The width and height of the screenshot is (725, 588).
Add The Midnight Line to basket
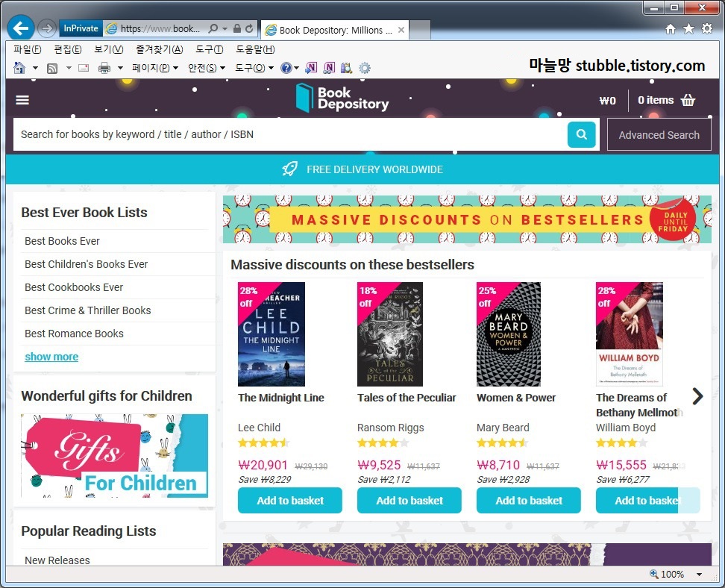coord(290,500)
